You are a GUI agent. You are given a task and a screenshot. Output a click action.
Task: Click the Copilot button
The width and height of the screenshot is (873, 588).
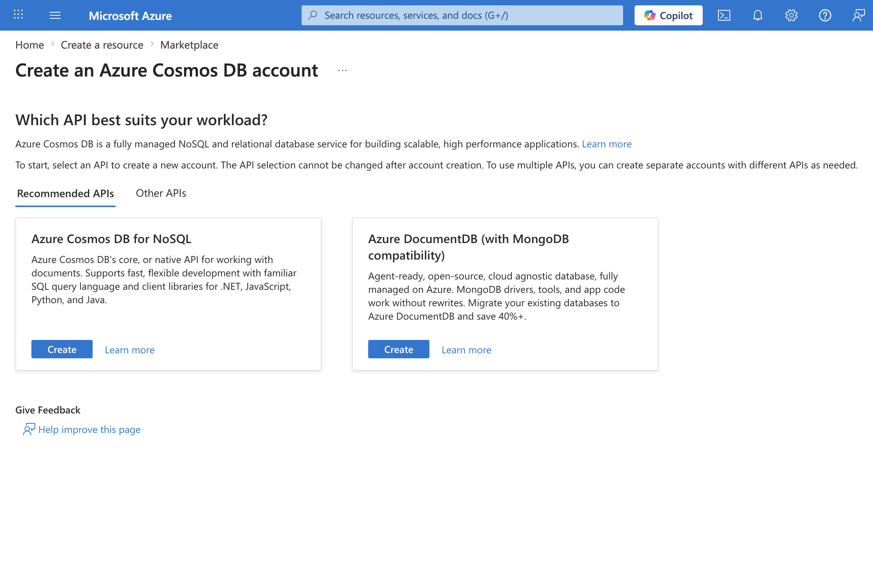(x=668, y=15)
